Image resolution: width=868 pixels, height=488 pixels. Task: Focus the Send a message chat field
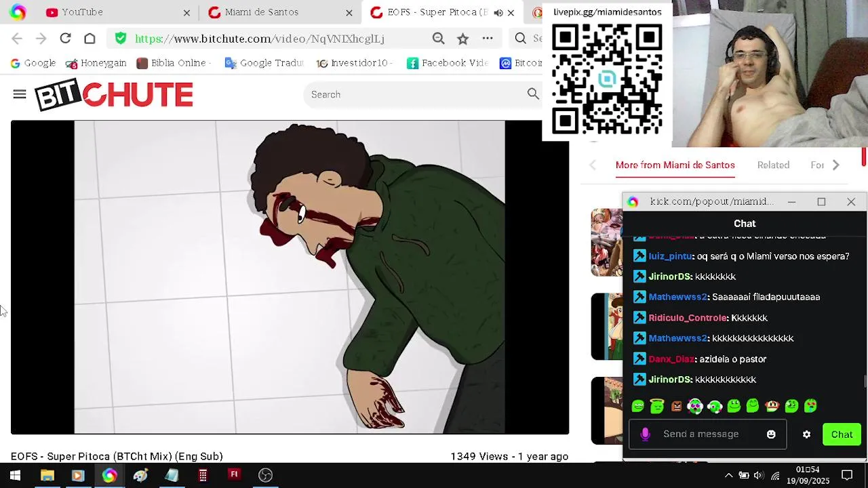point(707,434)
